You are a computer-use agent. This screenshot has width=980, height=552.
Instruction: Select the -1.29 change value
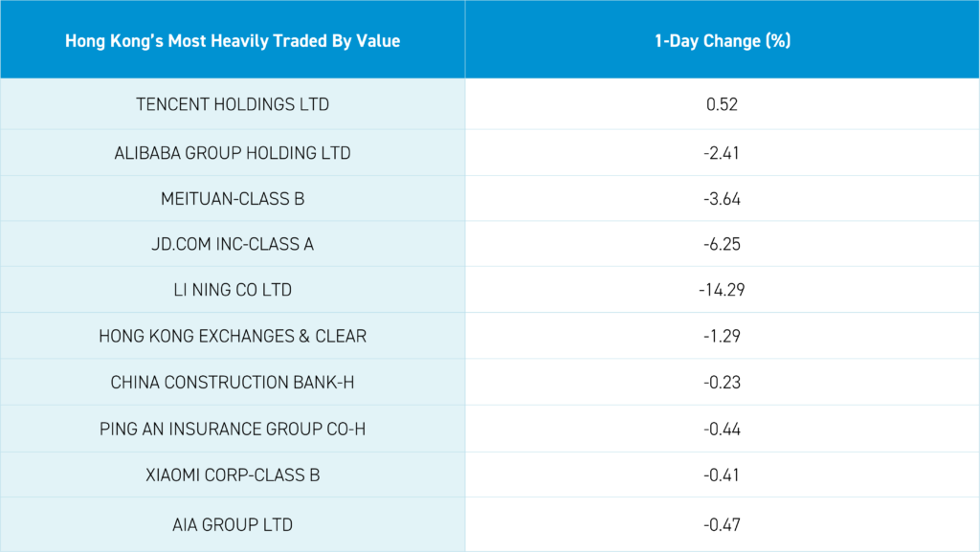pyautogui.click(x=722, y=336)
